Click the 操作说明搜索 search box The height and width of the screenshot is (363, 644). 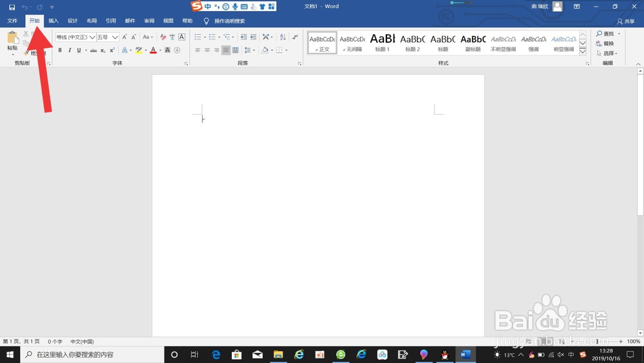(230, 21)
